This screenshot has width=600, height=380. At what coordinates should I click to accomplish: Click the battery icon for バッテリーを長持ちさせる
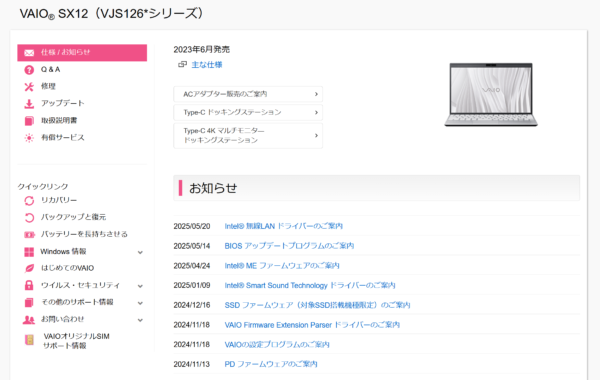pos(29,235)
